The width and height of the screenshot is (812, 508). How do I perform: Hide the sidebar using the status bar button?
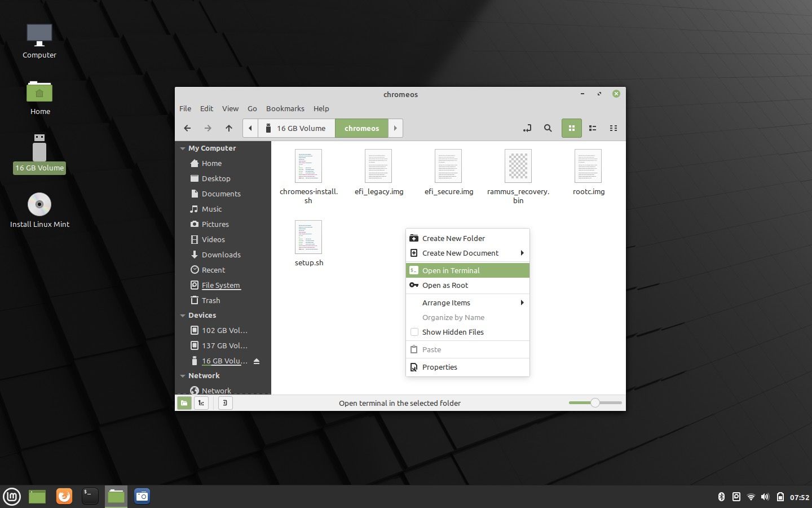[225, 403]
